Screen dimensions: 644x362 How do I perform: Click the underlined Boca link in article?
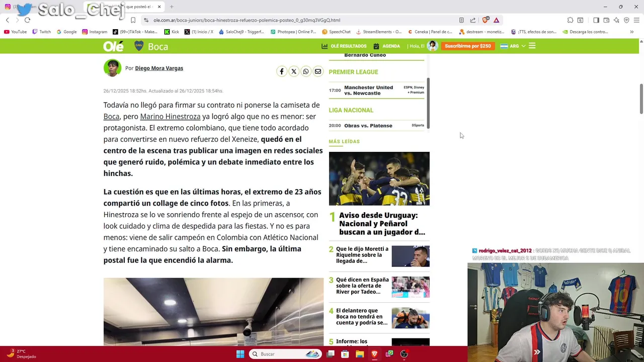coord(111,117)
